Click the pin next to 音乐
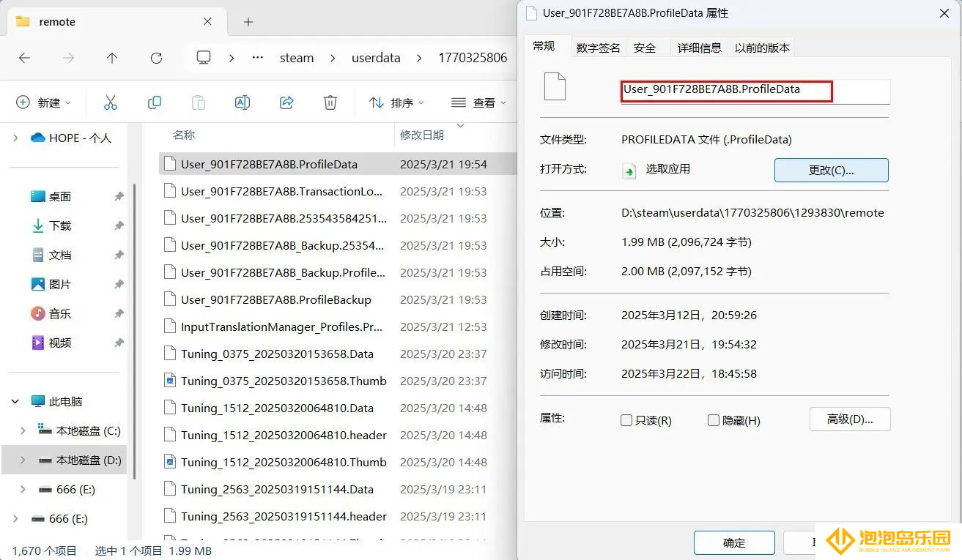Screen dimensions: 962x560 [x=119, y=313]
